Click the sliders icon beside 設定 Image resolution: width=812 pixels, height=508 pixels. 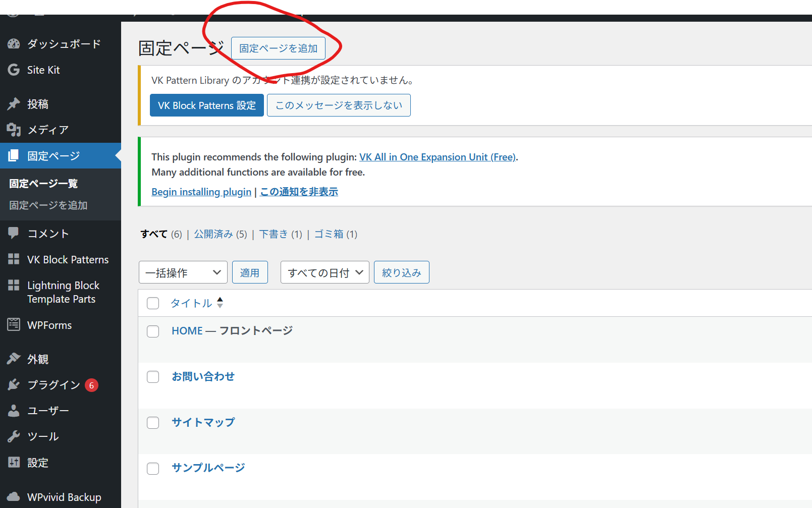point(14,462)
